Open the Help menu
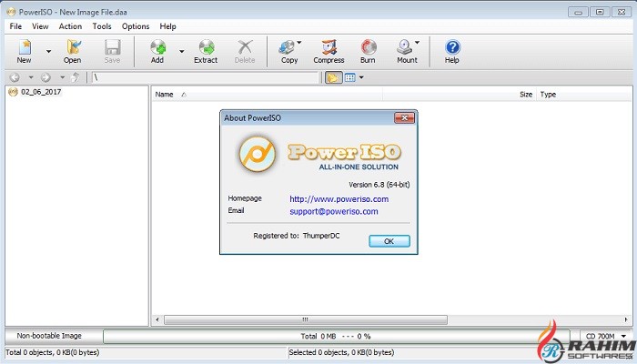The width and height of the screenshot is (637, 364). click(x=167, y=26)
